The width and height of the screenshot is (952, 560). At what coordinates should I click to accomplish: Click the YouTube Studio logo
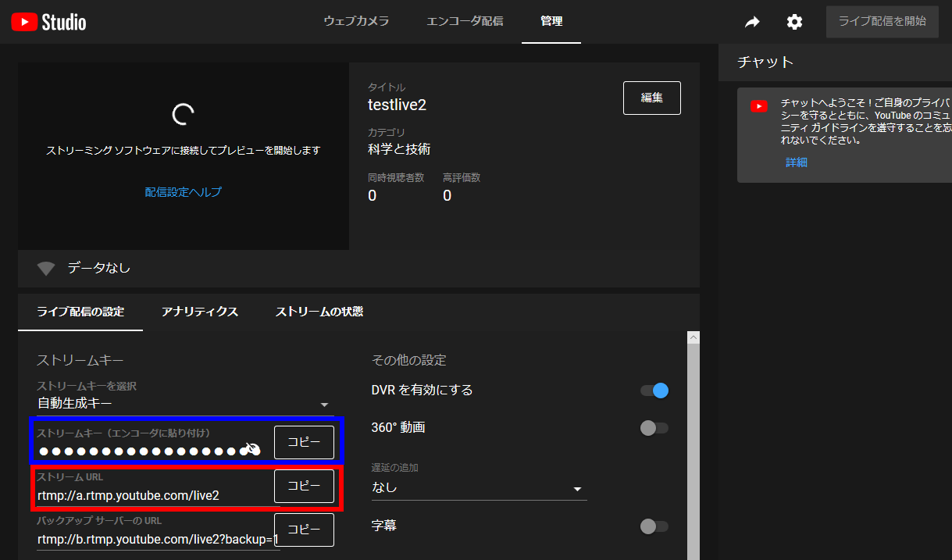point(48,22)
